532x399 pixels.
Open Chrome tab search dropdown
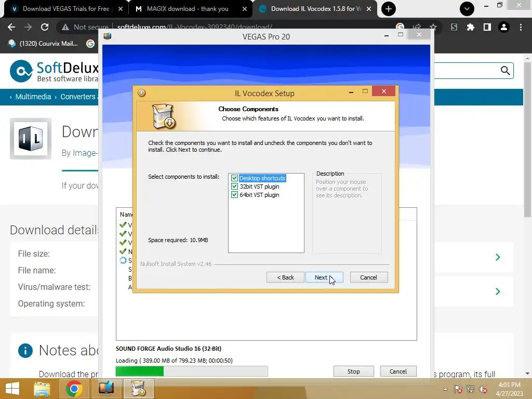click(467, 9)
